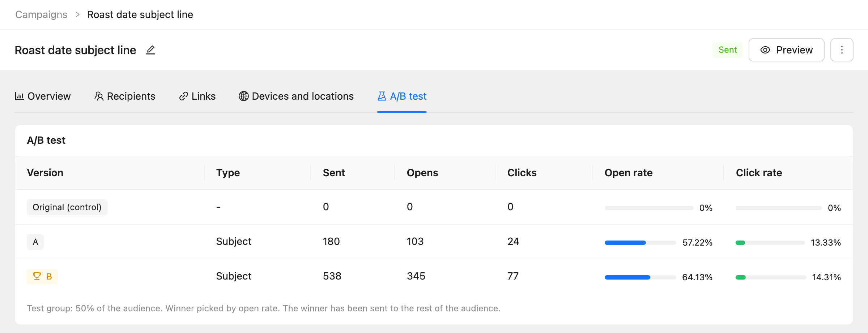Click the sent value 180
The width and height of the screenshot is (868, 333).
point(331,241)
